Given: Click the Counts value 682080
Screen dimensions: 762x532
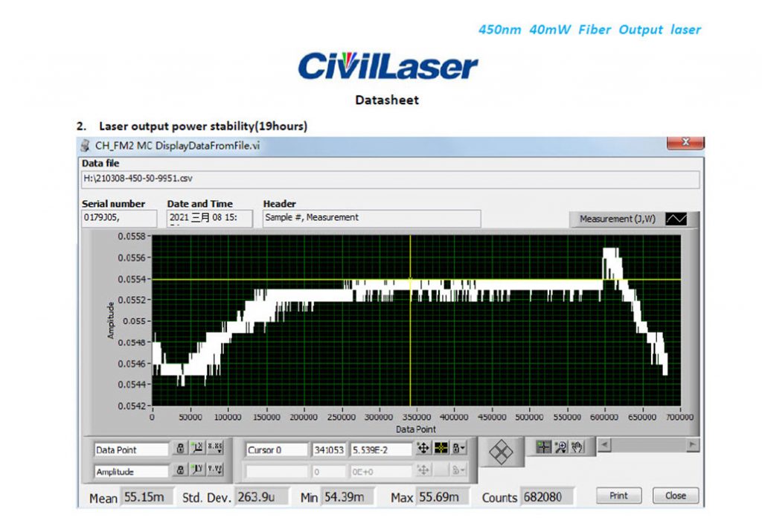Looking at the screenshot, I should coord(547,497).
